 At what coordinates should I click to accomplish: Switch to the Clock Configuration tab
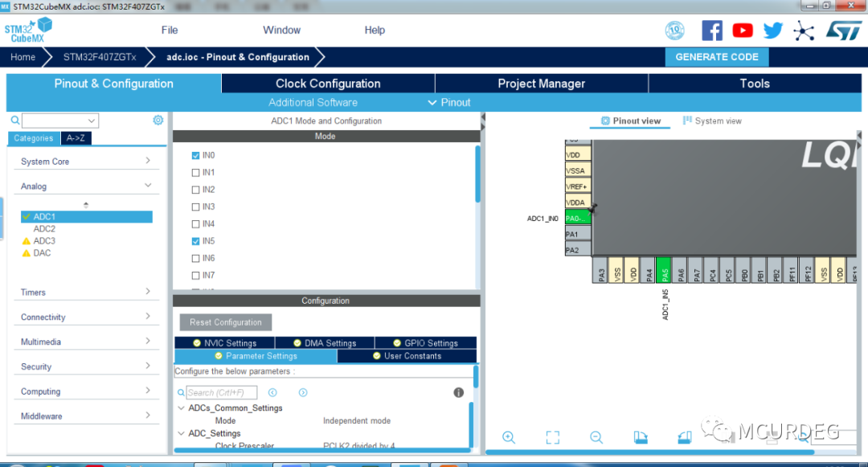tap(328, 84)
